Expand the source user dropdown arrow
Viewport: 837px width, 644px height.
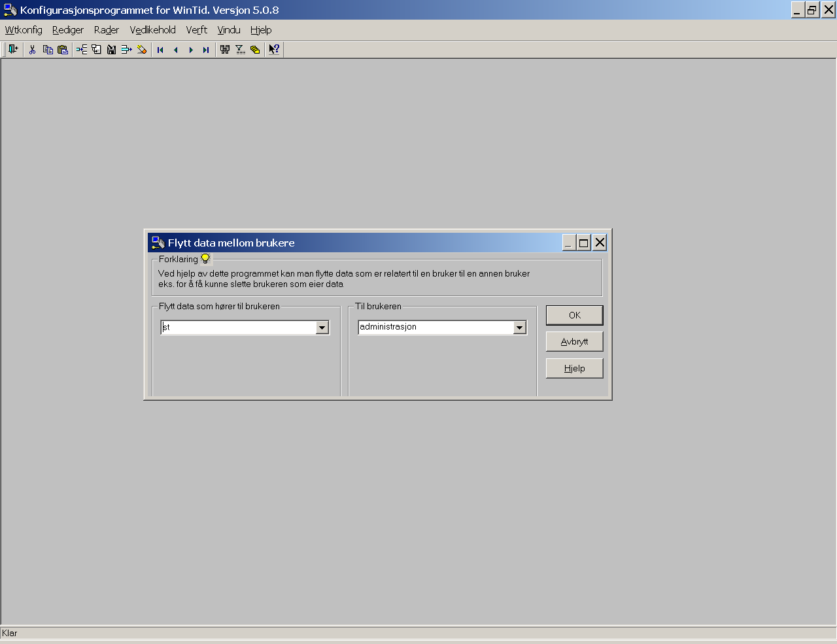(322, 328)
